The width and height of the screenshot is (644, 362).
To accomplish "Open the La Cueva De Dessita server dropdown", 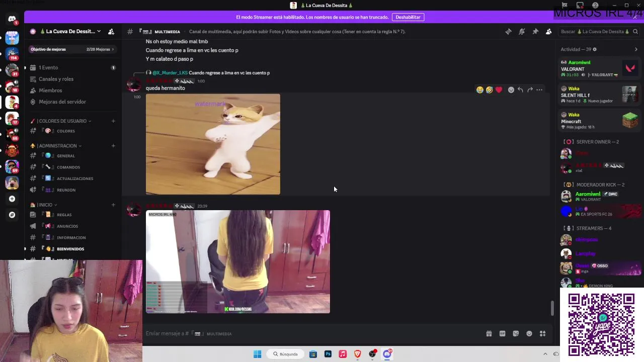I will point(69,31).
